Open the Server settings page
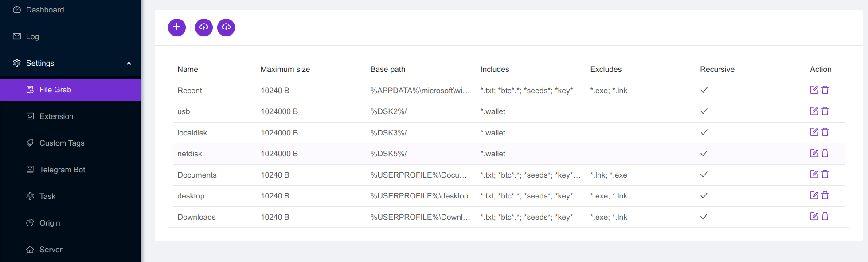The height and width of the screenshot is (262, 868). (51, 250)
